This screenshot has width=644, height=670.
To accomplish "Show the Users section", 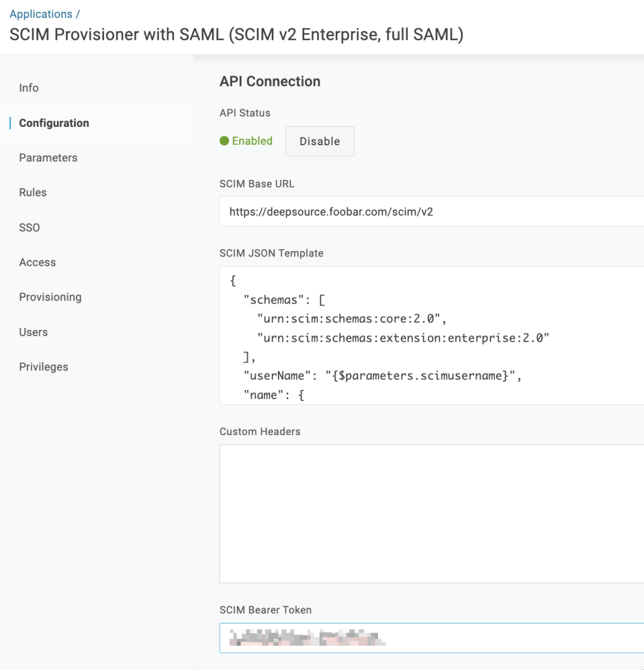I will tap(33, 332).
